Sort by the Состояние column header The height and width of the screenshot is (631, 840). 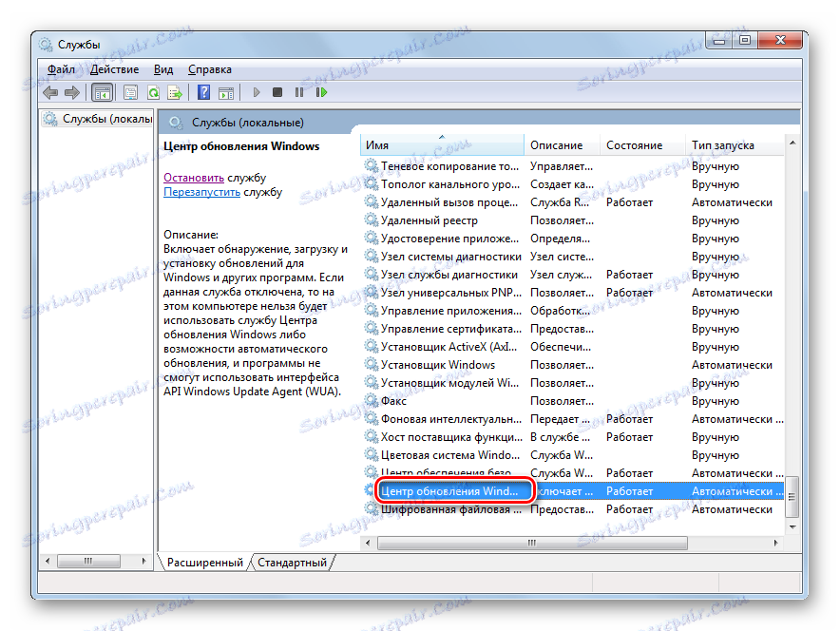coord(642,145)
